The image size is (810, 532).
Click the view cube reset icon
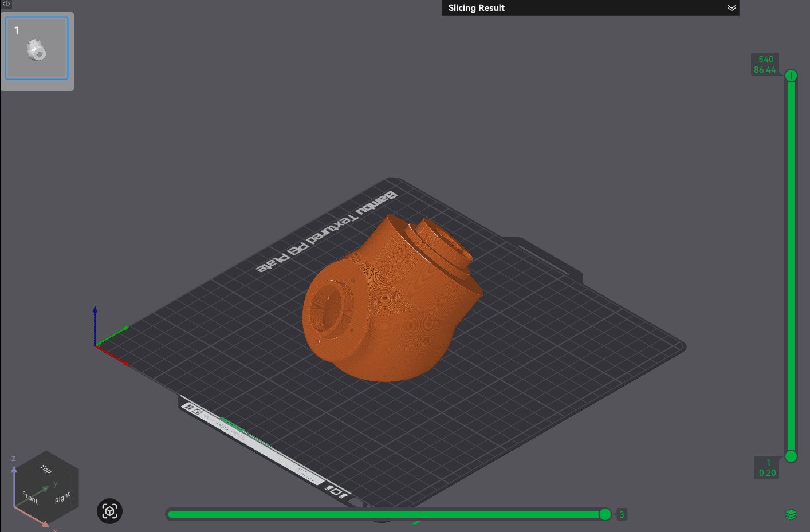pos(109,511)
